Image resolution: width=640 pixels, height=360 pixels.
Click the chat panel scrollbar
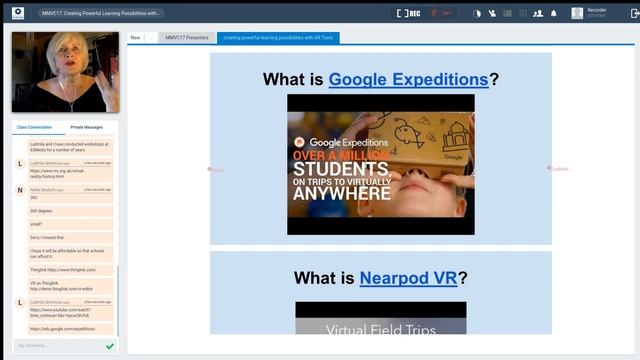tap(118, 301)
